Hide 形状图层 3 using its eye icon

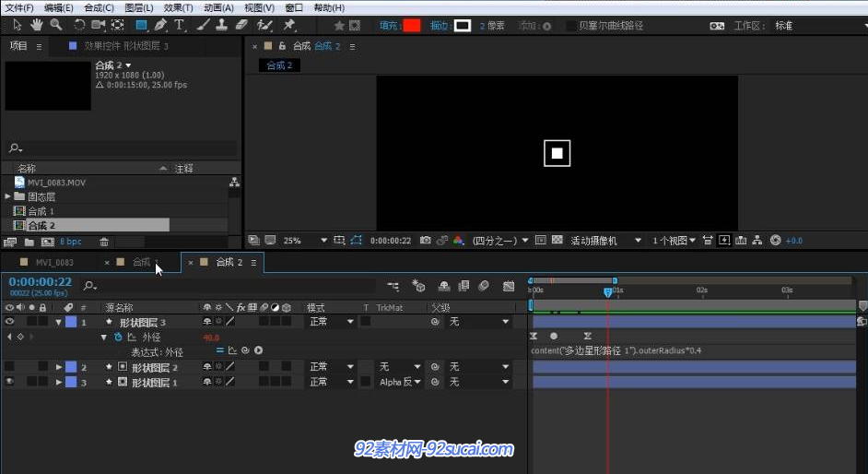[10, 322]
